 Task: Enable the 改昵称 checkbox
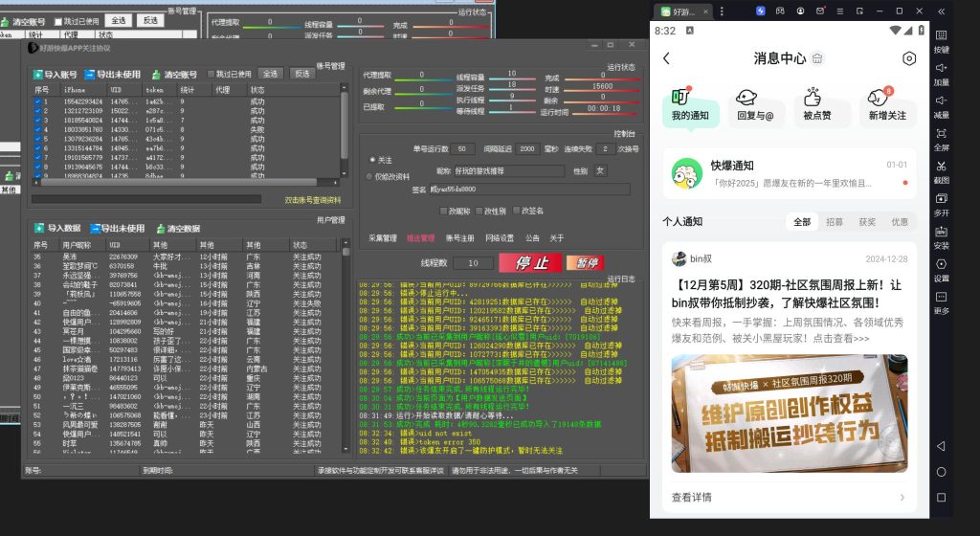click(x=442, y=211)
